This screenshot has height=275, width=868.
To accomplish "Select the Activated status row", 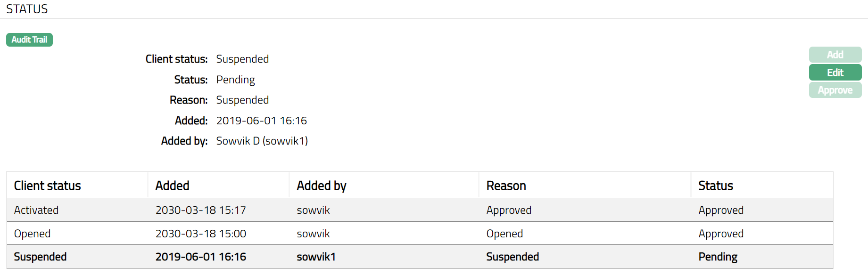I will 36,210.
